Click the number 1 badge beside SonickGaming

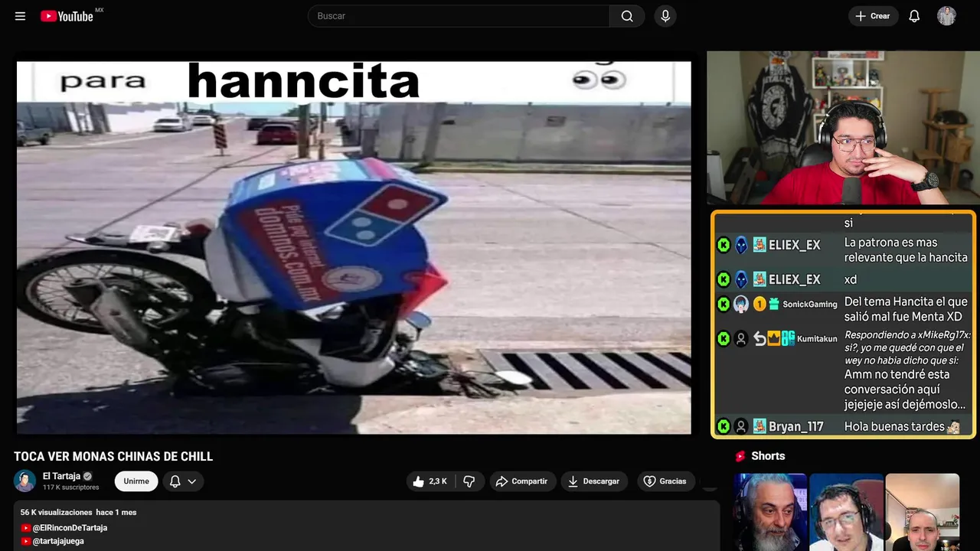759,304
